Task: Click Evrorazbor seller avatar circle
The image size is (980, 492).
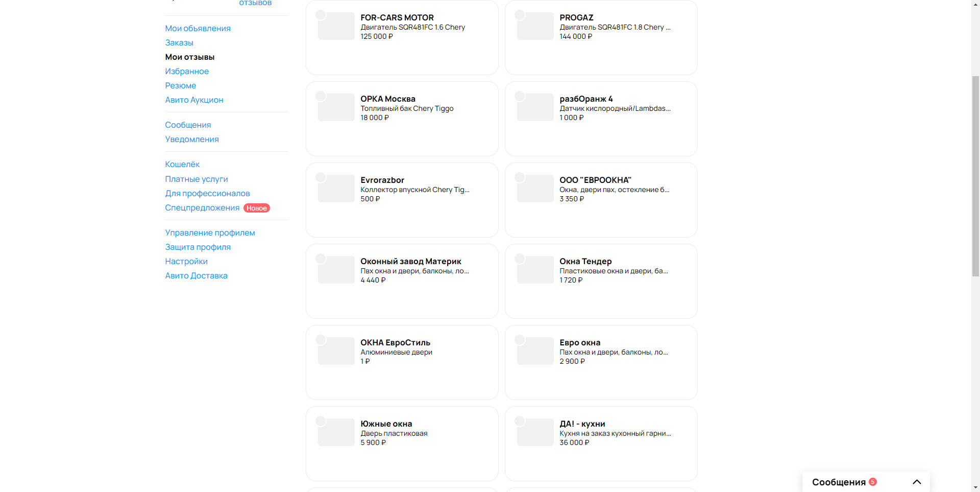Action: pos(321,177)
